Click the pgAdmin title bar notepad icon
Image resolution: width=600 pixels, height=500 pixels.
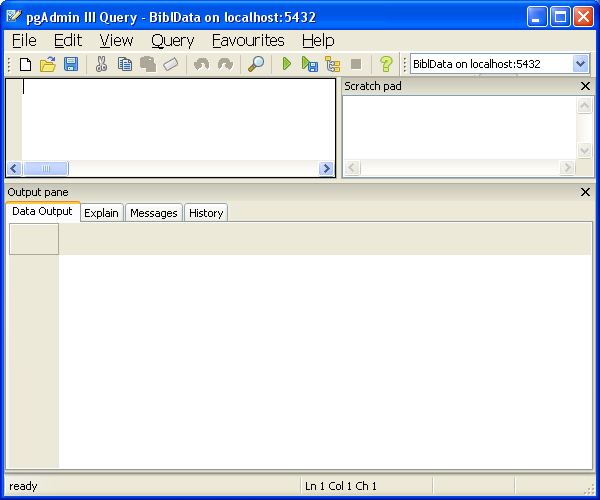[14, 16]
